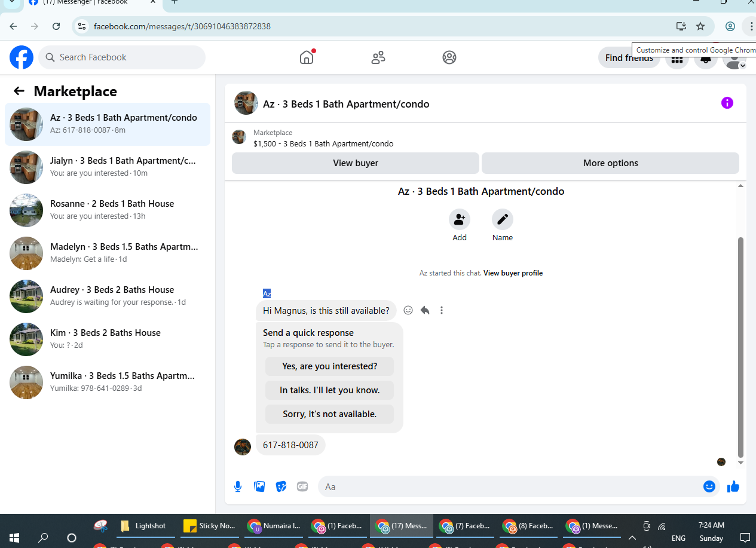Open conversation info purple icon

tap(727, 103)
